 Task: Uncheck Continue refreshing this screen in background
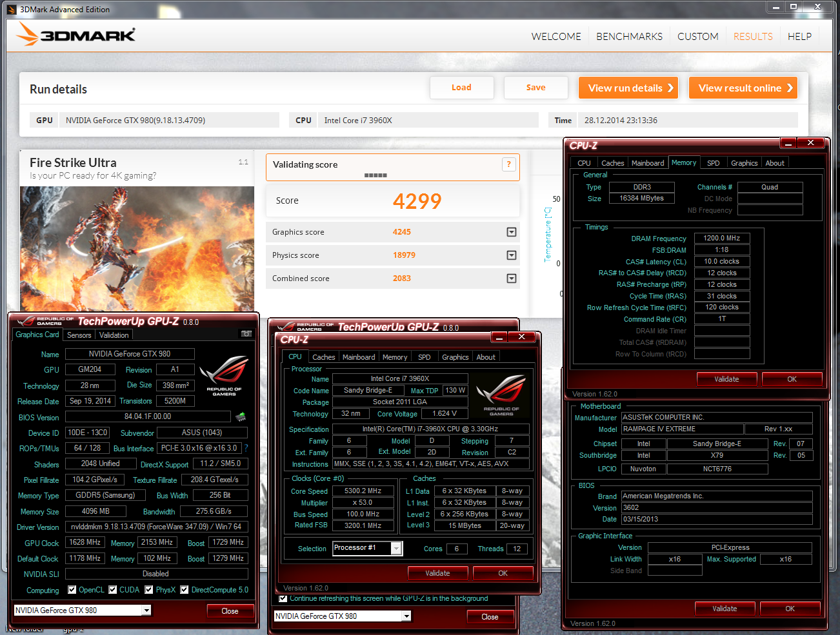click(283, 598)
